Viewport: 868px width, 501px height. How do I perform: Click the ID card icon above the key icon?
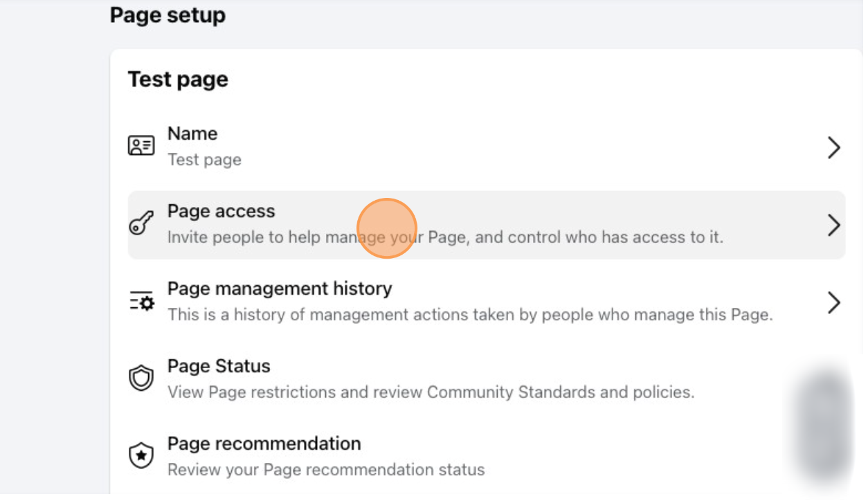(x=141, y=145)
